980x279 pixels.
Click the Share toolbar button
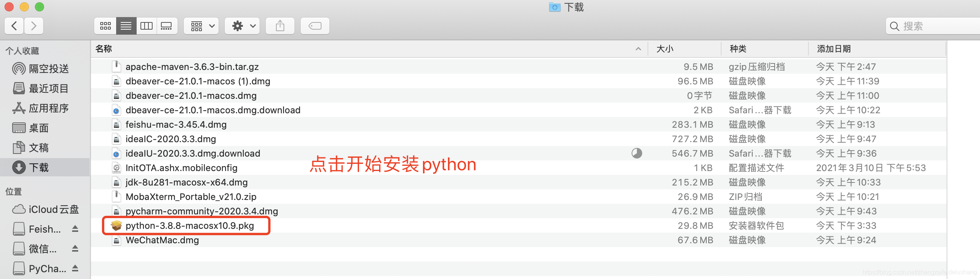coord(280,26)
